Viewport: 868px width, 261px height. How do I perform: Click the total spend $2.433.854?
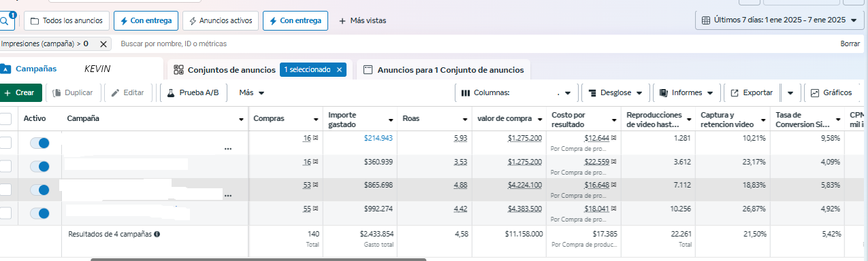(x=376, y=233)
